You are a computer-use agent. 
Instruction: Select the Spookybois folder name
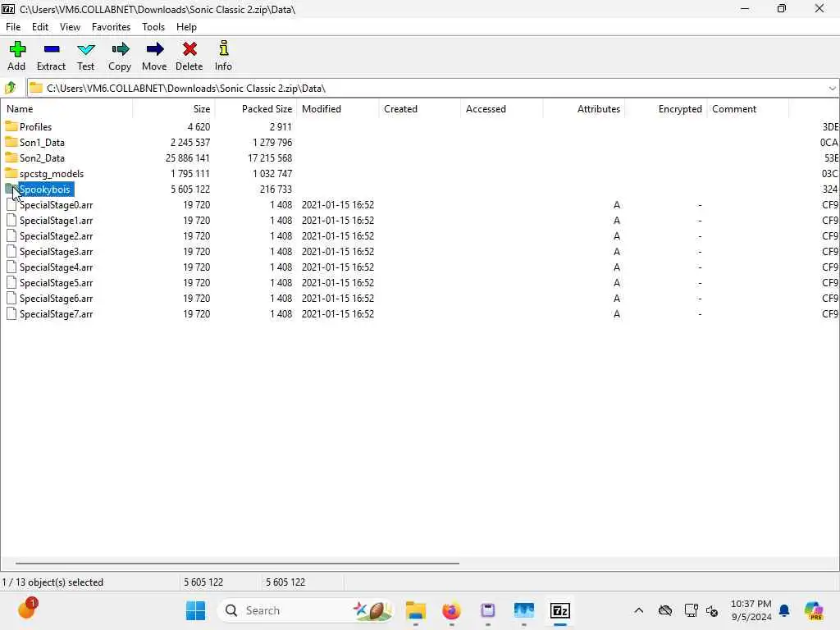coord(45,189)
